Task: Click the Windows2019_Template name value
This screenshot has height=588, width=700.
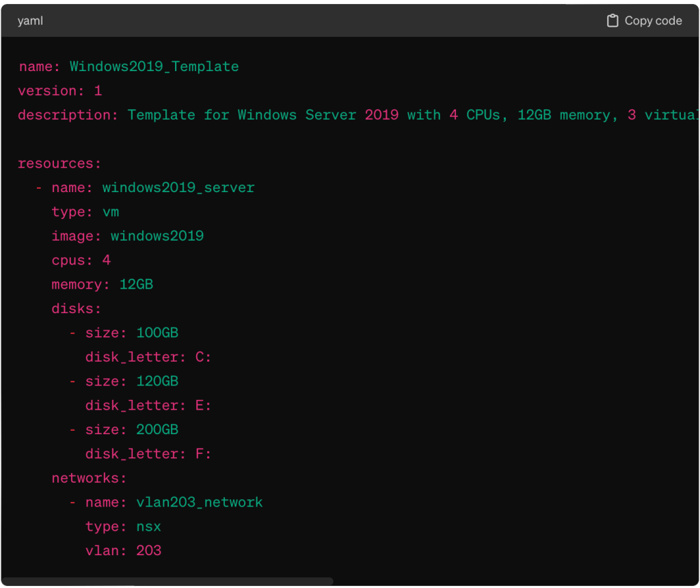Action: pyautogui.click(x=154, y=67)
